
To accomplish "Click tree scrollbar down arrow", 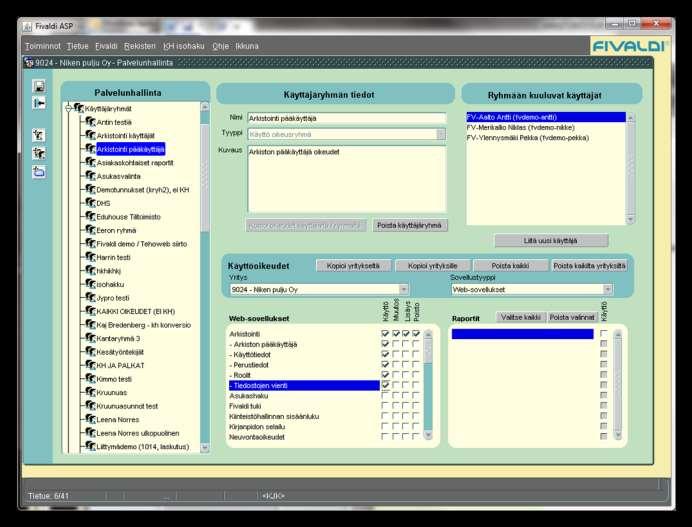I will (x=204, y=447).
